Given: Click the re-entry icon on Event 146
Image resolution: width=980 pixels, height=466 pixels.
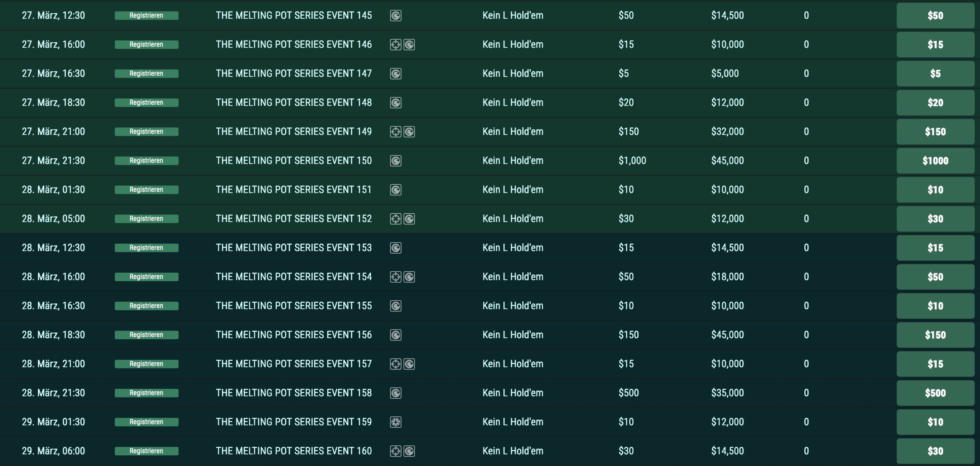Looking at the screenshot, I should click(x=409, y=45).
